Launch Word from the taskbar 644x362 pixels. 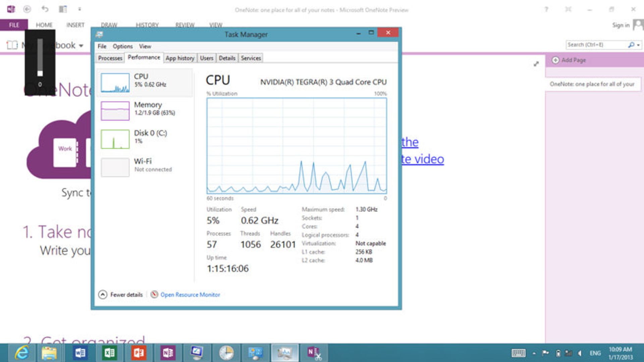click(x=80, y=353)
